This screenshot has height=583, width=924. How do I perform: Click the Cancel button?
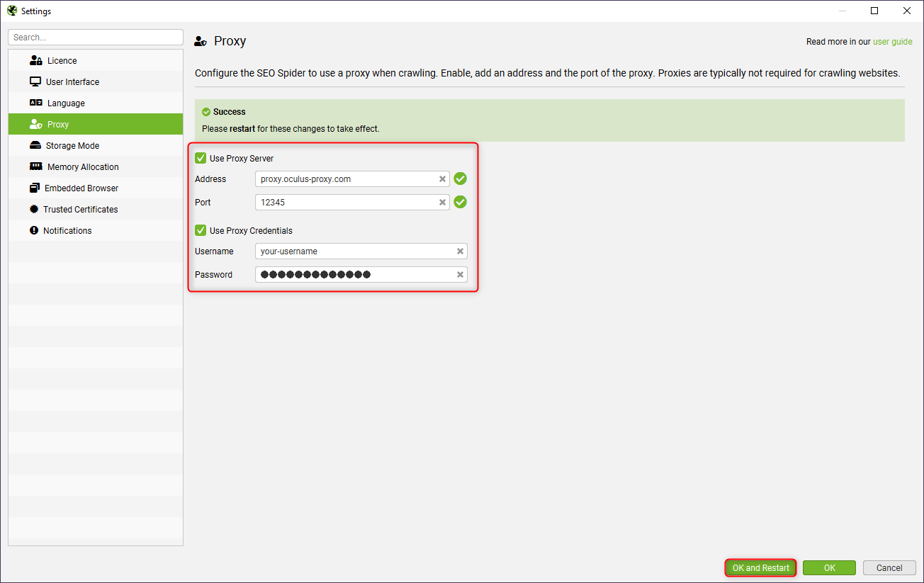[889, 567]
